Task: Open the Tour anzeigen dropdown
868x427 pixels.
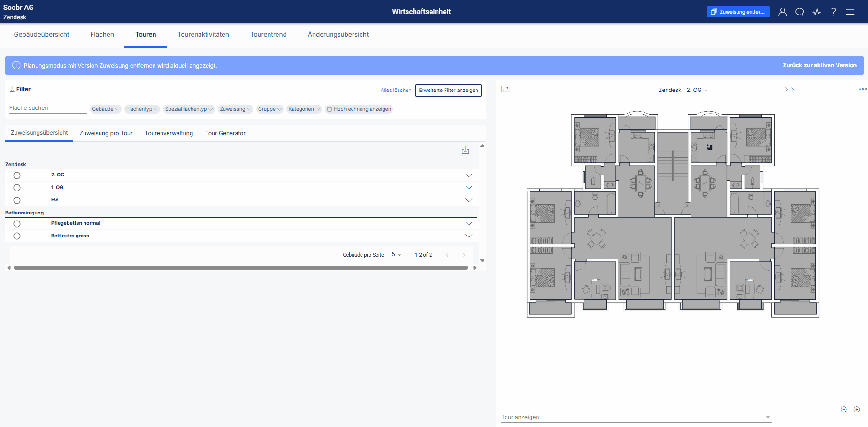Action: [636, 417]
